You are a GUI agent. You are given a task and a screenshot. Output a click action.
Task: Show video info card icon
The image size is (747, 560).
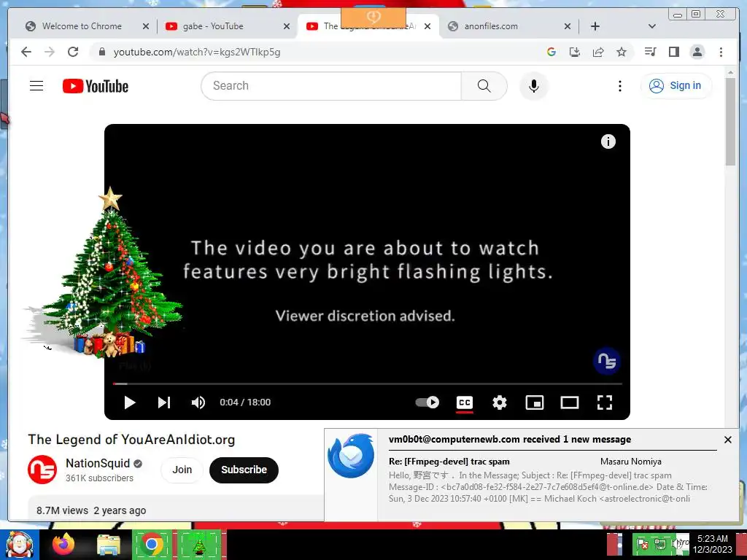(608, 141)
